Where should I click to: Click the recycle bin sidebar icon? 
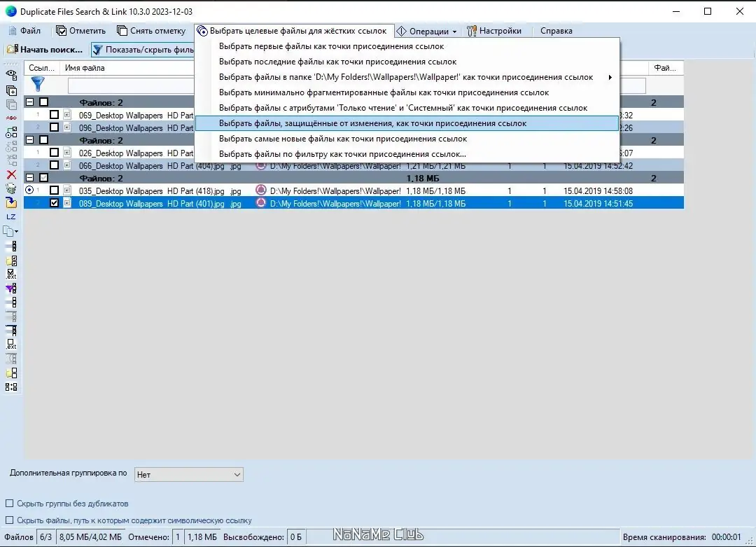pos(11,188)
